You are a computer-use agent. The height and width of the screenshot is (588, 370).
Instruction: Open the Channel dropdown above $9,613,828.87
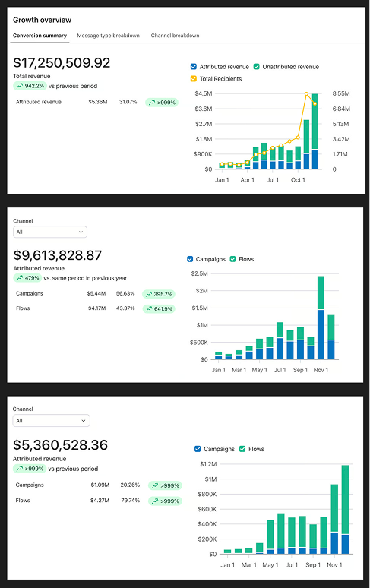coord(50,232)
